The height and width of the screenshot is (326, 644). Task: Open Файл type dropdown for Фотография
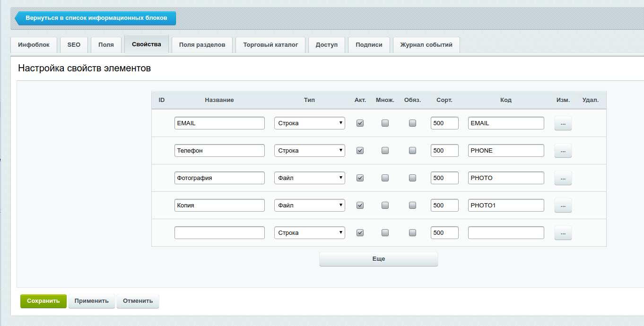pyautogui.click(x=310, y=178)
